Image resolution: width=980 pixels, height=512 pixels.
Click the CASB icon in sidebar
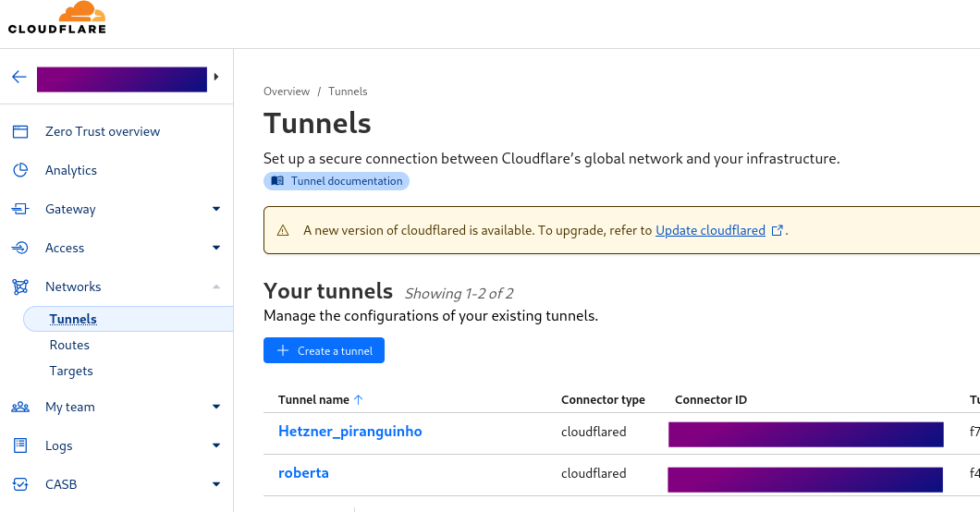coord(20,484)
